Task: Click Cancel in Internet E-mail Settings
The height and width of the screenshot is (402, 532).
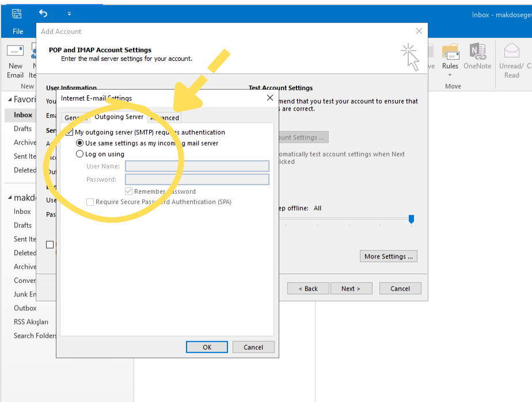Action: point(253,347)
